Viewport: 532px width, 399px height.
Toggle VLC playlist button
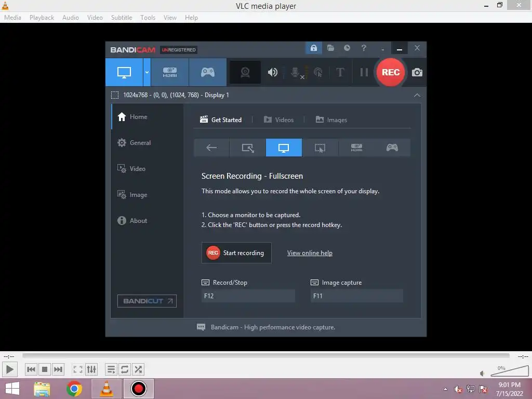(111, 369)
